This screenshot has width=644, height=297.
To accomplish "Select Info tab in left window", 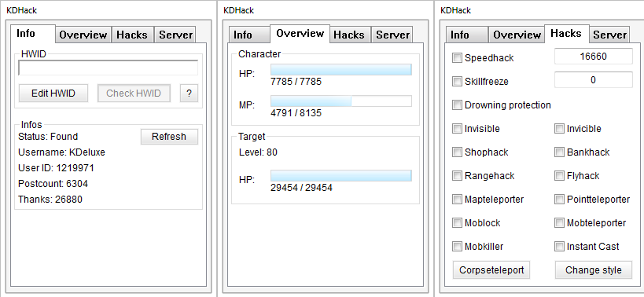I will (32, 34).
